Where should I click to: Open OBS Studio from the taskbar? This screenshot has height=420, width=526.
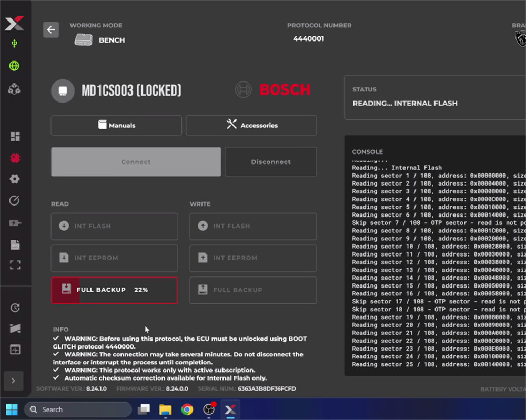pos(209,409)
